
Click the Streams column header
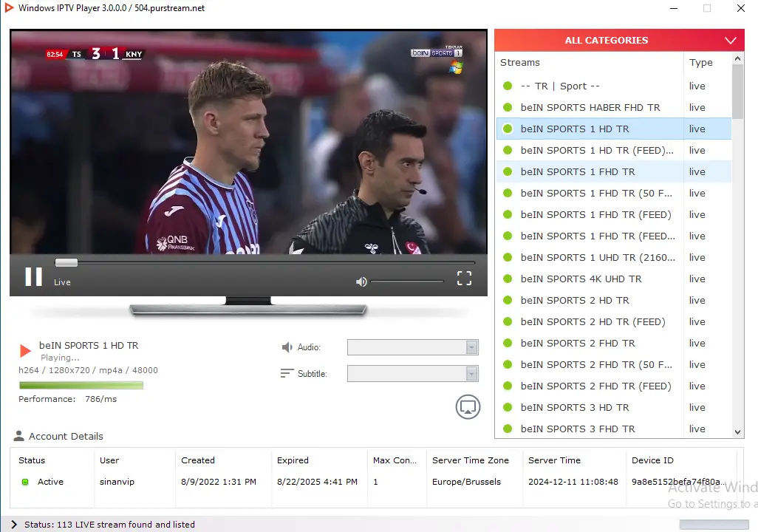coord(590,62)
